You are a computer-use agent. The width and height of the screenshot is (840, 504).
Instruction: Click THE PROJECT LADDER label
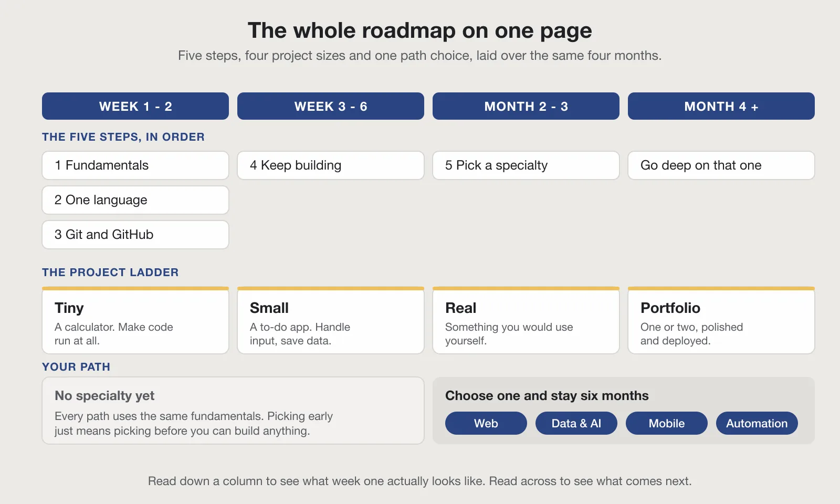110,272
